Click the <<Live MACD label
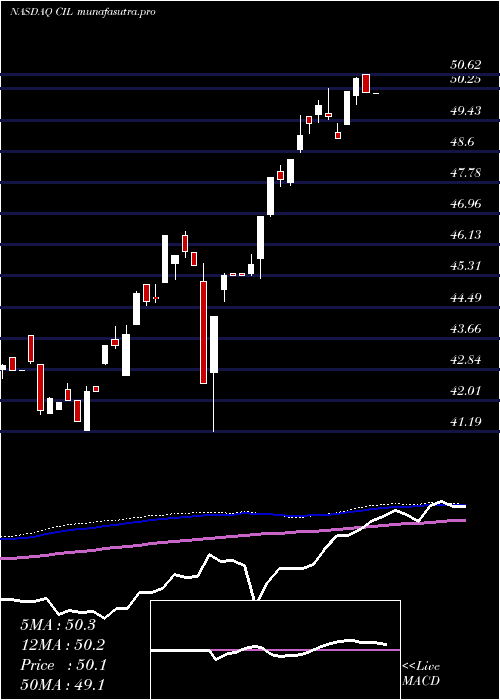This screenshot has height=700, width=500. point(421,674)
